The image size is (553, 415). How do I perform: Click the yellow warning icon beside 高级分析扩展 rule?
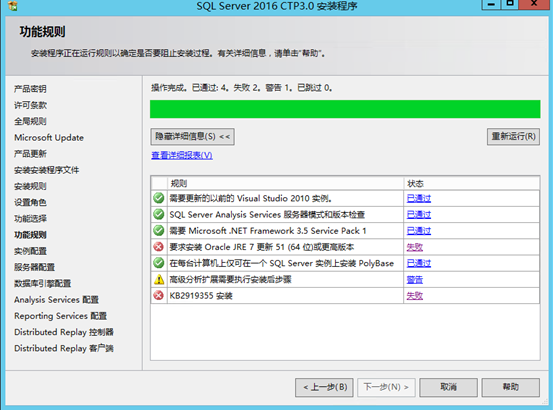pos(159,279)
